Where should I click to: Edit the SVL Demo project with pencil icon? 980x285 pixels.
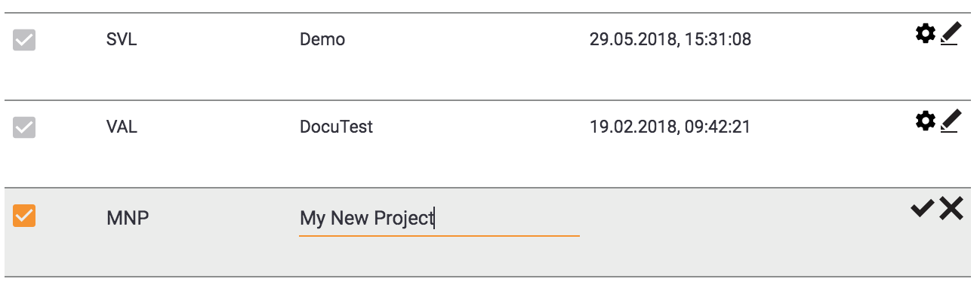pos(950,34)
